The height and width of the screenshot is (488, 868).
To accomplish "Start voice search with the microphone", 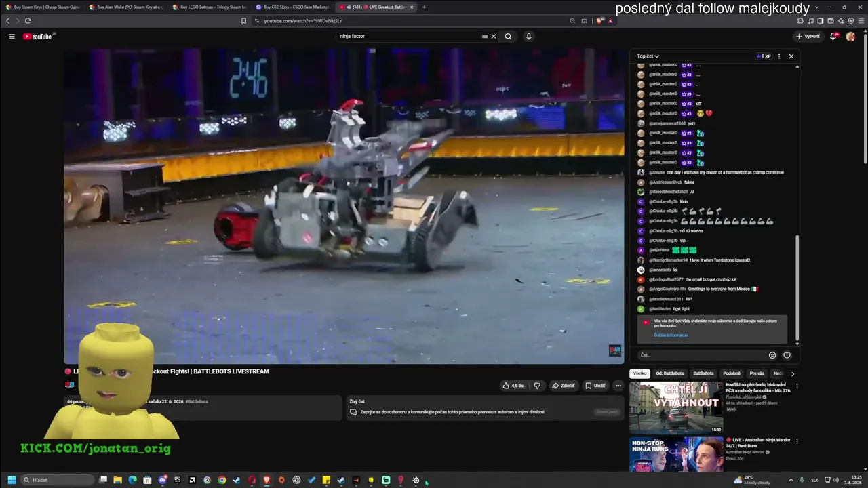I will [x=528, y=37].
